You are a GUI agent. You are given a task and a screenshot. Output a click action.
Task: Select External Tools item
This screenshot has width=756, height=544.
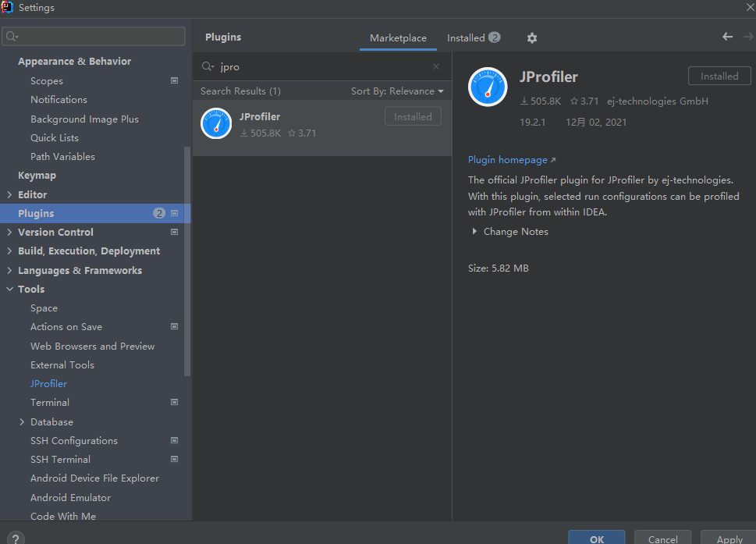pyautogui.click(x=62, y=365)
